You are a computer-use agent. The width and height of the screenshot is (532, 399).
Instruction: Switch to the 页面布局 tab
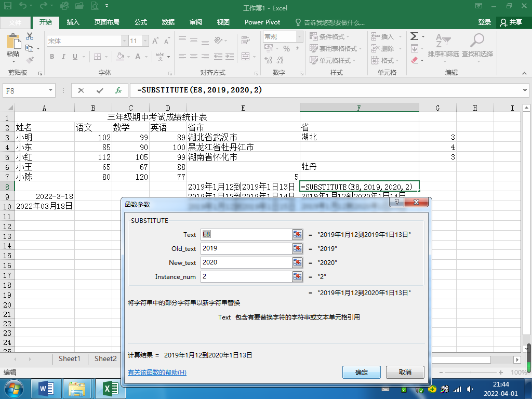point(107,22)
